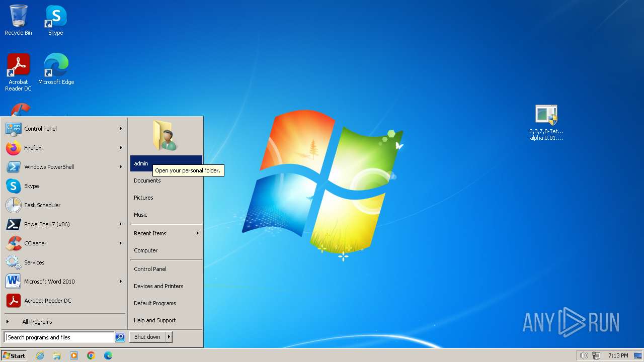
Task: Expand the Microsoft Word 2010 recent list arrow
Action: pyautogui.click(x=121, y=282)
